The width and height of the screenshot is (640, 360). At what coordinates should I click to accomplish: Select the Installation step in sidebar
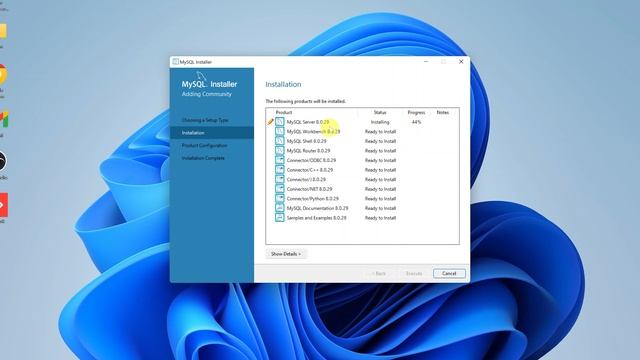pos(212,133)
